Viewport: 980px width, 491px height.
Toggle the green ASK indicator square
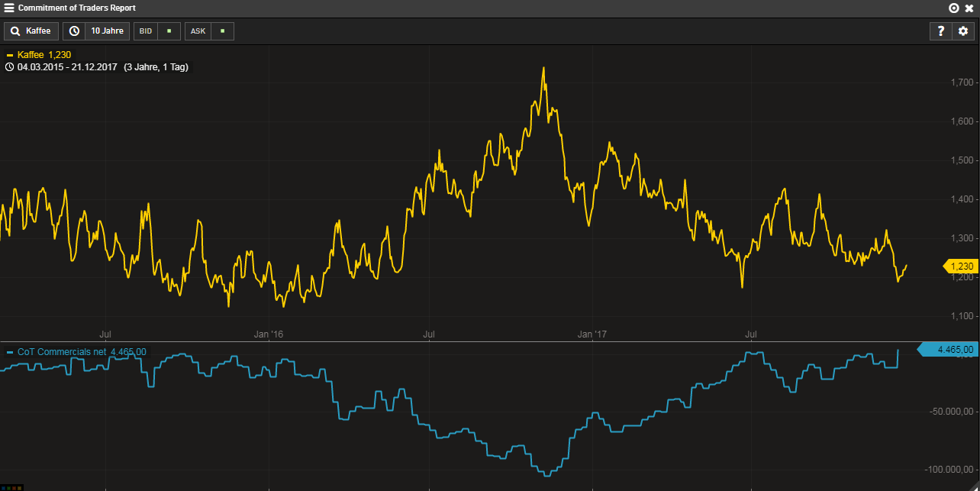pos(222,31)
